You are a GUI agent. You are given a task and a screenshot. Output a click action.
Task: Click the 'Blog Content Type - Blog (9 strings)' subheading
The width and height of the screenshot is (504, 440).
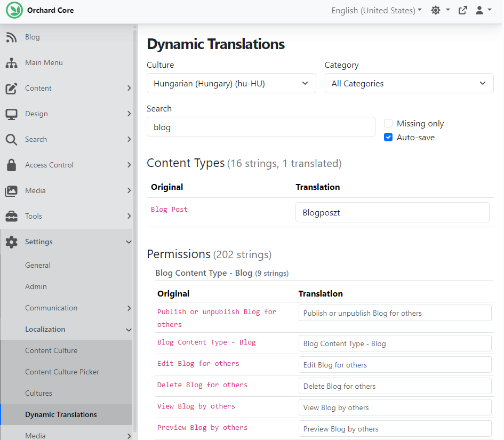[x=222, y=273]
